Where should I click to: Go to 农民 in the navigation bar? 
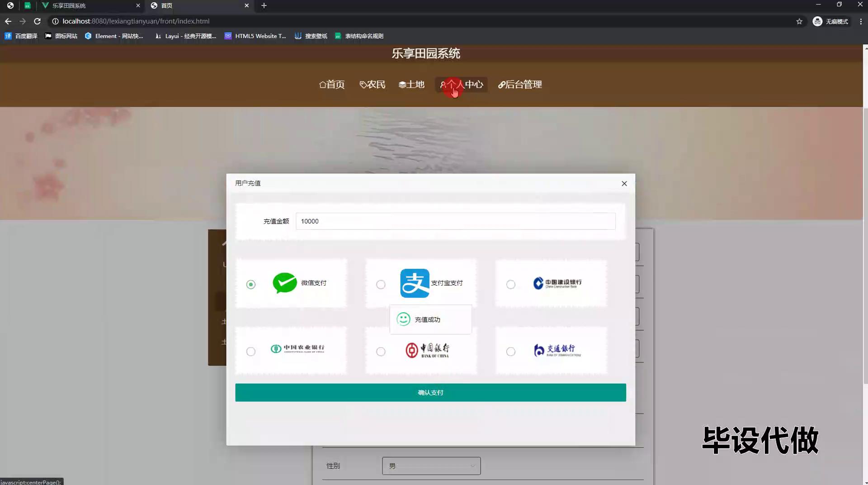pos(372,85)
